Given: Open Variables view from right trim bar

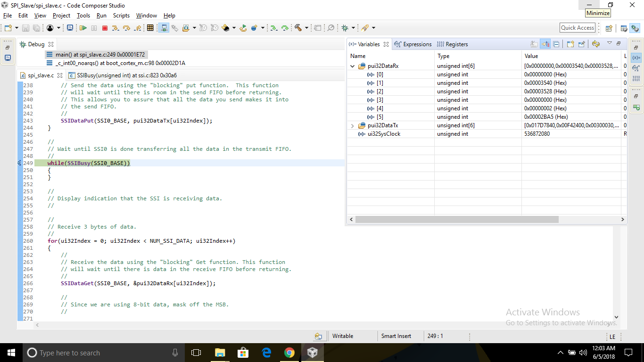Looking at the screenshot, I should click(636, 57).
